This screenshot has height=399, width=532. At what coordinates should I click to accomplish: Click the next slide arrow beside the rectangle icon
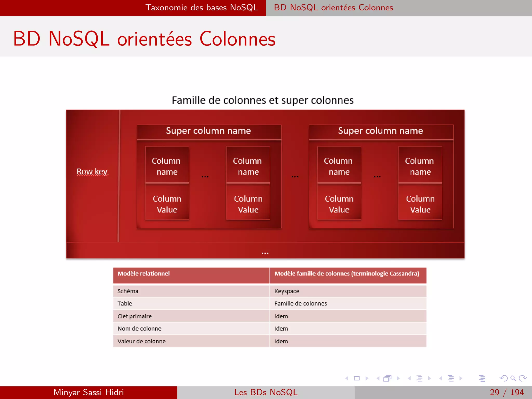click(x=367, y=378)
